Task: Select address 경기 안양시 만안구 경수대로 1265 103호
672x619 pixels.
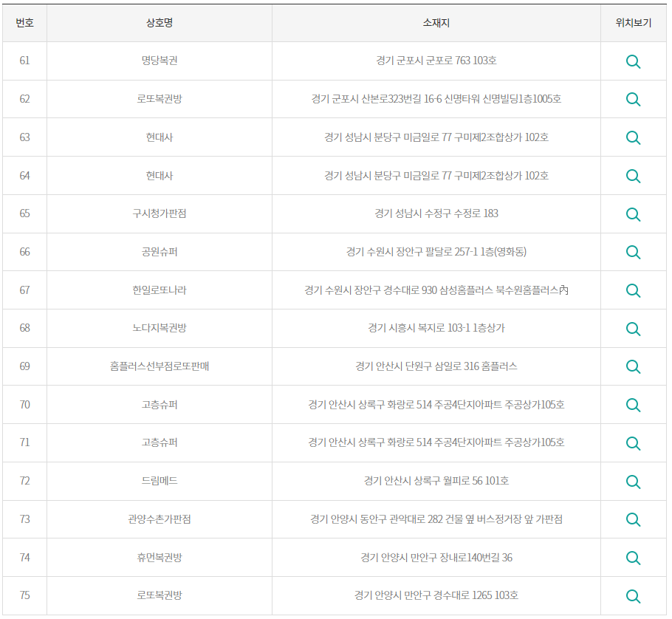Action: pyautogui.click(x=436, y=595)
